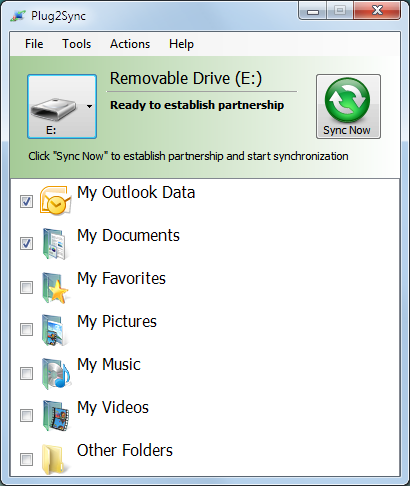The width and height of the screenshot is (410, 486).
Task: Click the green Sync Now icon
Action: click(347, 100)
